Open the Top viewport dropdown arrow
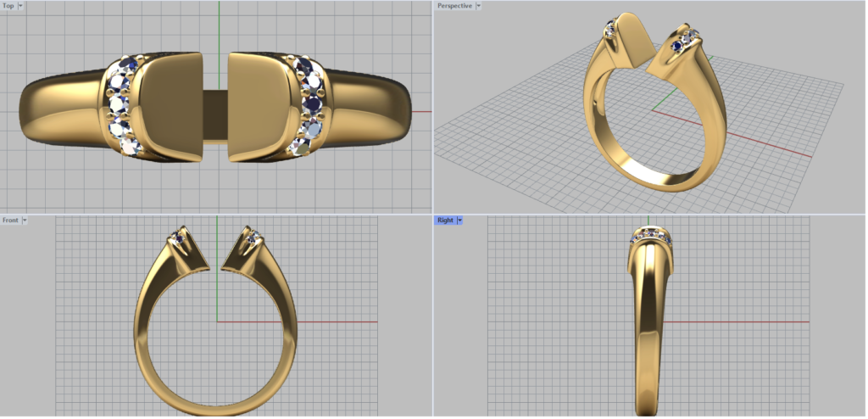 pos(20,6)
